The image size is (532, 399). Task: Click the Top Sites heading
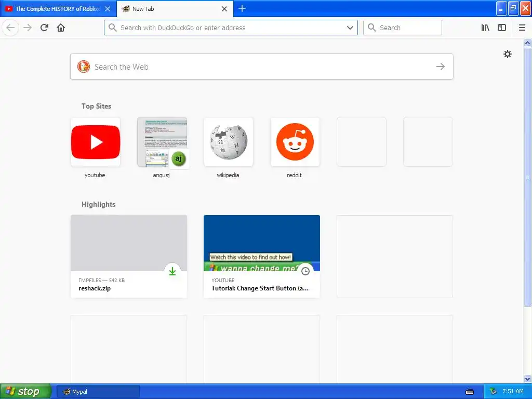(96, 106)
